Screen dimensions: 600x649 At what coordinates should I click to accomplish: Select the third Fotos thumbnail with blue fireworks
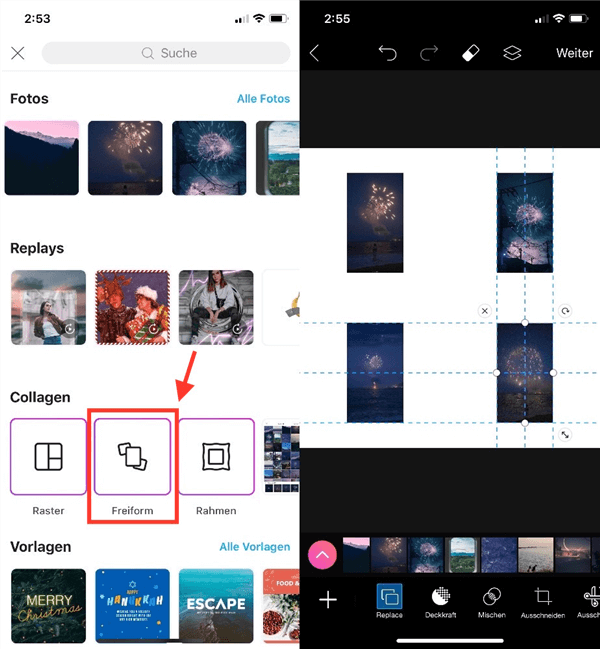[209, 158]
